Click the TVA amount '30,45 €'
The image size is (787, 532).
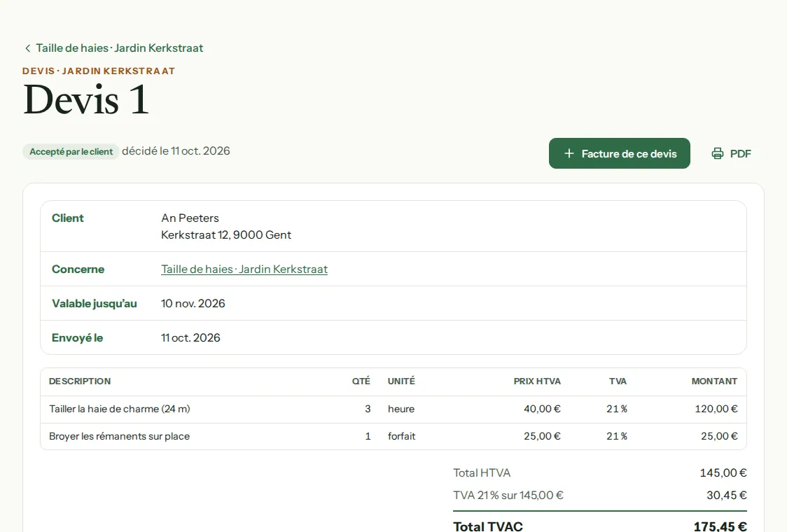[x=727, y=496]
